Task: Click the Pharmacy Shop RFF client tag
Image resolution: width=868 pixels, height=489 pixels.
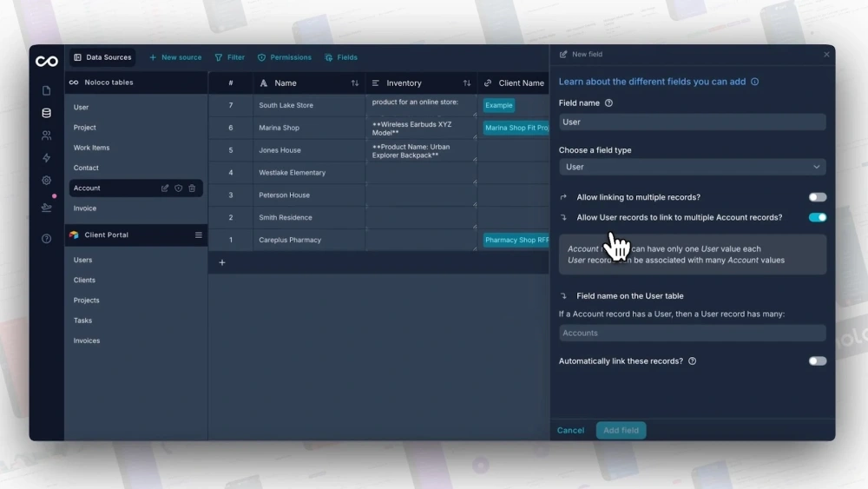Action: tap(516, 240)
